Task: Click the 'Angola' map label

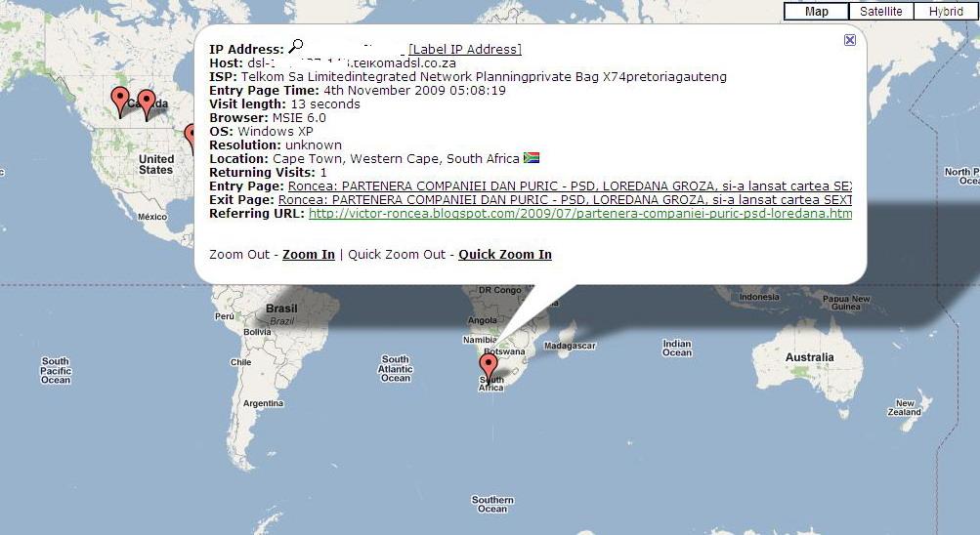Action: (x=483, y=320)
